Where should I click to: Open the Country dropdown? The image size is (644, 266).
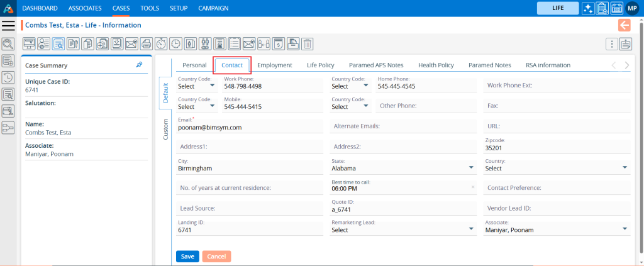[x=625, y=168]
